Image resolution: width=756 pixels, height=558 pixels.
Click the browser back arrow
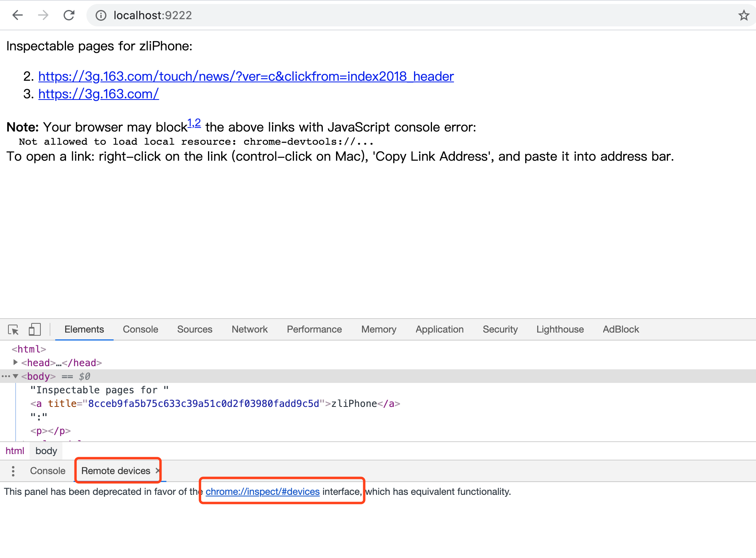pyautogui.click(x=18, y=15)
